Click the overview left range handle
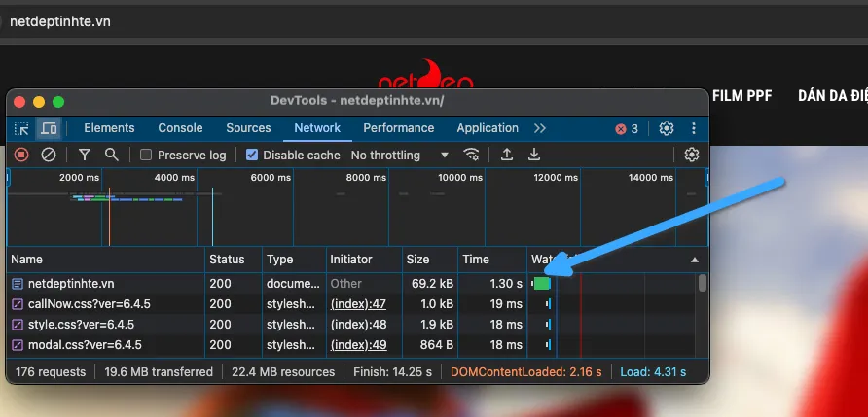The image size is (868, 417). (8, 178)
